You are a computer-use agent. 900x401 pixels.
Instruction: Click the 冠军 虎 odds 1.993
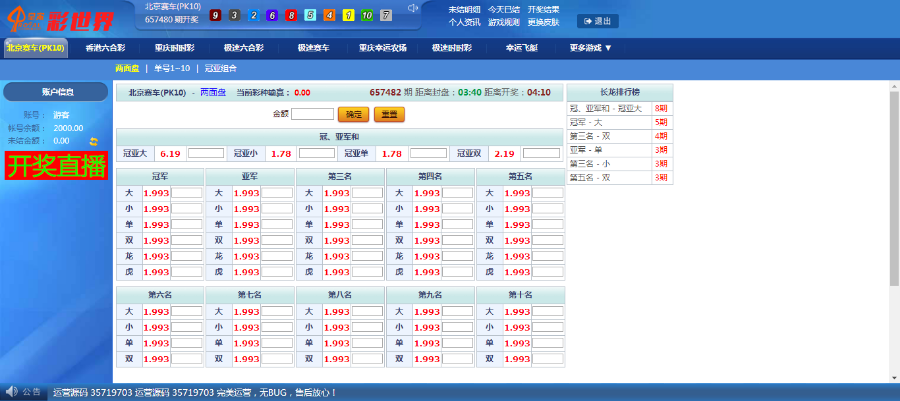pyautogui.click(x=156, y=272)
